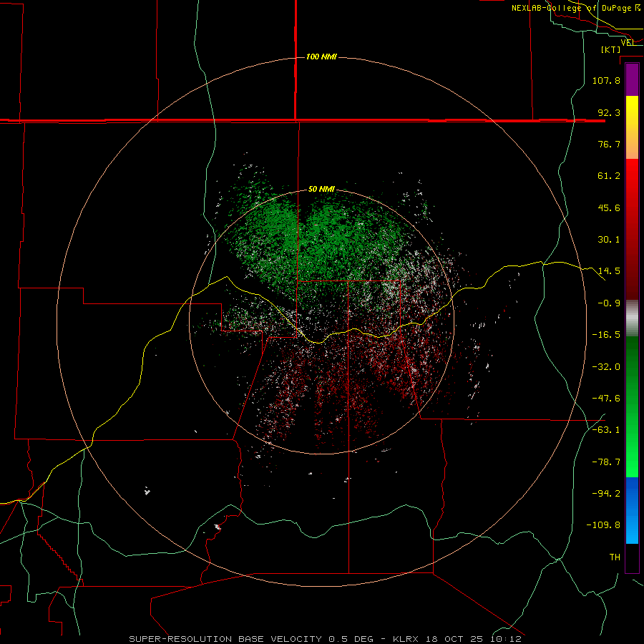Pick the gray near-zero segment of color scale
The width and height of the screenshot is (644, 644).
632,318
